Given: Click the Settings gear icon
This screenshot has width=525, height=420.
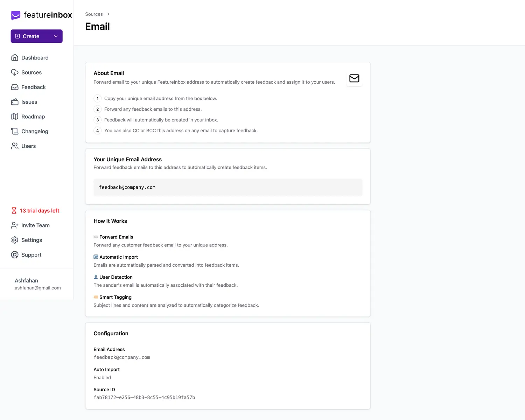Looking at the screenshot, I should point(15,240).
